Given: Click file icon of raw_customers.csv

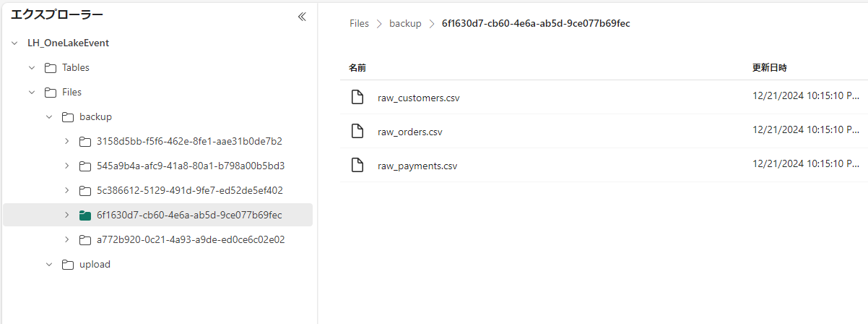Looking at the screenshot, I should tap(357, 97).
